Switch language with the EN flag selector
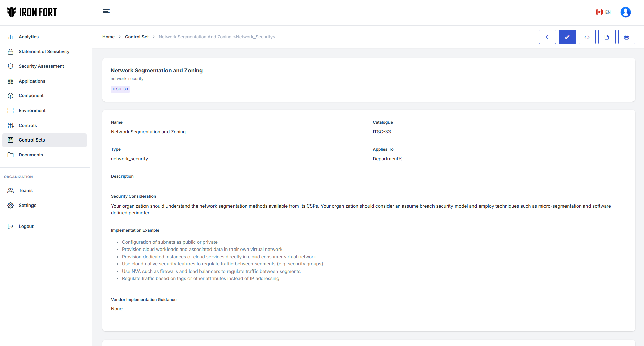644x346 pixels. (x=603, y=12)
